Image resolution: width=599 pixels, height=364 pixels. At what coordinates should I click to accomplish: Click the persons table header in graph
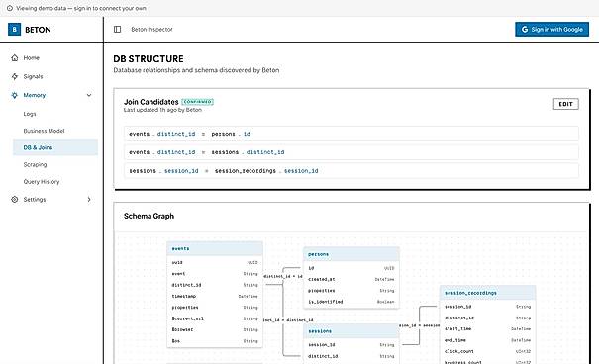(351, 254)
